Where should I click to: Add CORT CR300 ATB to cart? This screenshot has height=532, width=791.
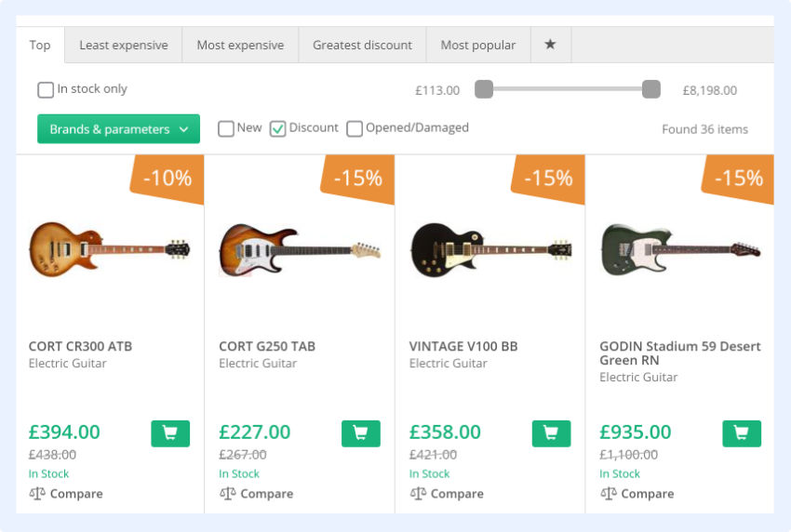[x=170, y=432]
